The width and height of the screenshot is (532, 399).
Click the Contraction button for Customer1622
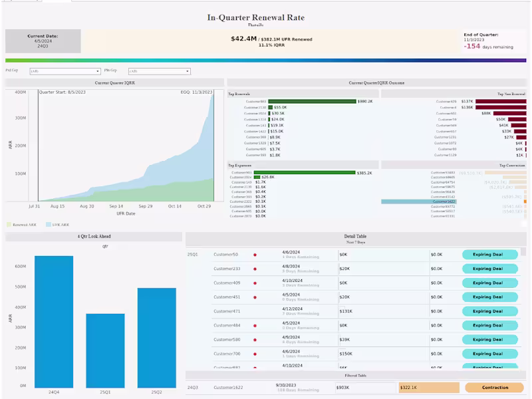(494, 386)
